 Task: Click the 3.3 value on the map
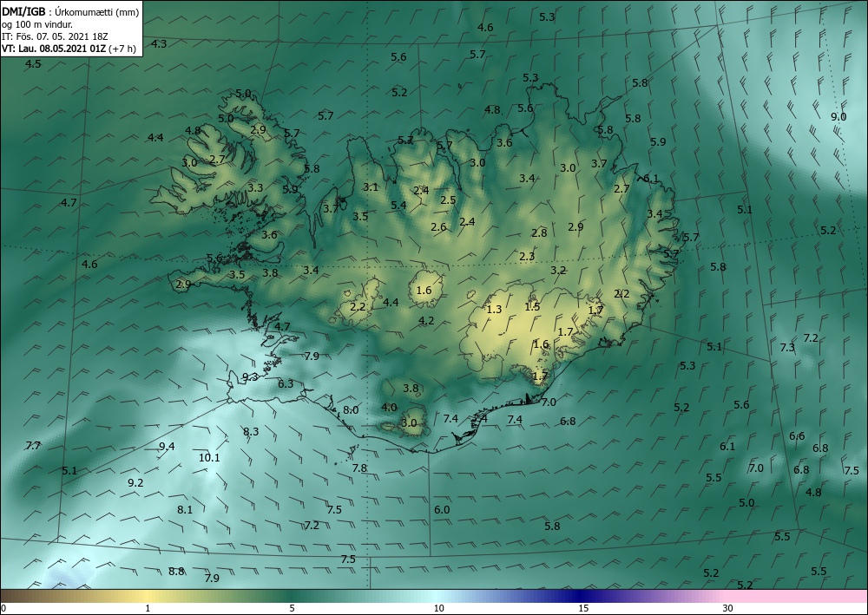point(255,188)
